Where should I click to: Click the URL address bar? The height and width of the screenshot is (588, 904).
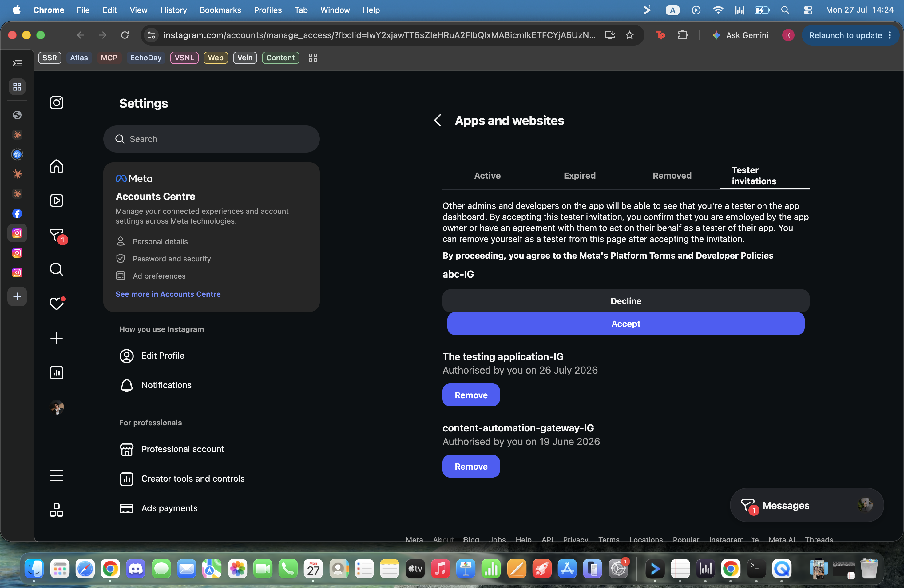tap(379, 35)
